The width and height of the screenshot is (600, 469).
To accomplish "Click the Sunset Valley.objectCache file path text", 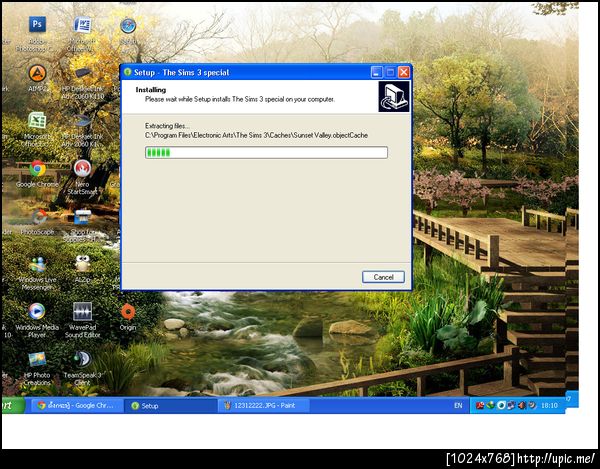I will [256, 135].
